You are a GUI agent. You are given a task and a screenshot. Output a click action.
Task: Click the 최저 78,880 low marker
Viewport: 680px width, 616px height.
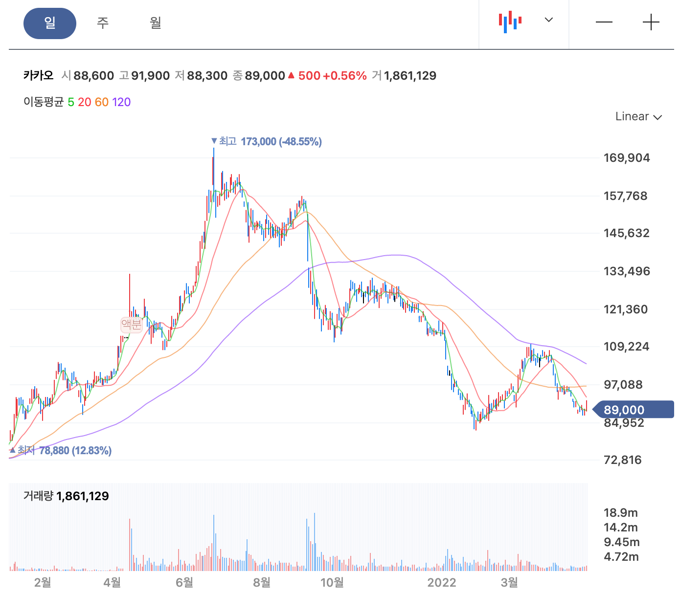[61, 451]
